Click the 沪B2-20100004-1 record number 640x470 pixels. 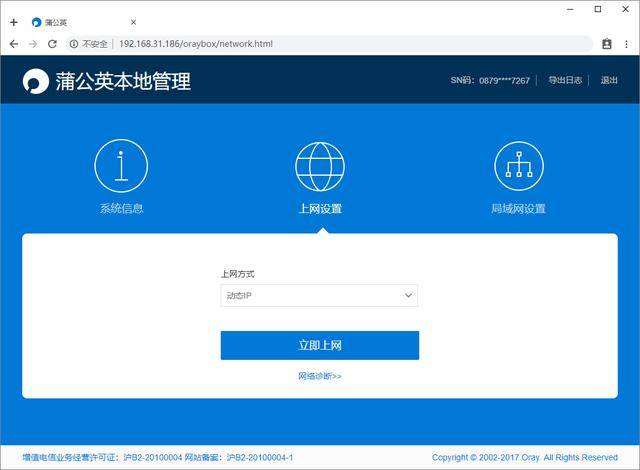tap(260, 457)
